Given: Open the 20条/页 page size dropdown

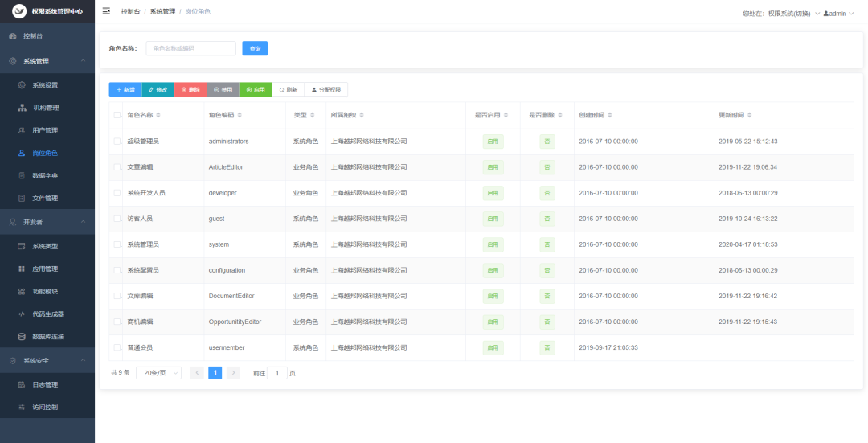Looking at the screenshot, I should 159,373.
